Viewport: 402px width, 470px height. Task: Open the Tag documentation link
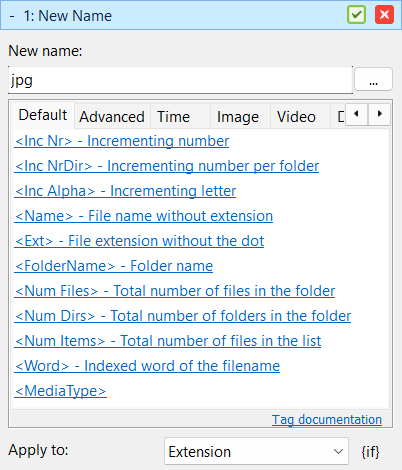point(327,420)
